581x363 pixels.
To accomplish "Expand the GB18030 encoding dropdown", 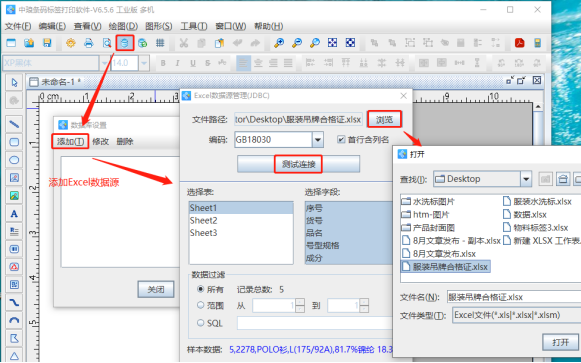I will click(x=318, y=140).
